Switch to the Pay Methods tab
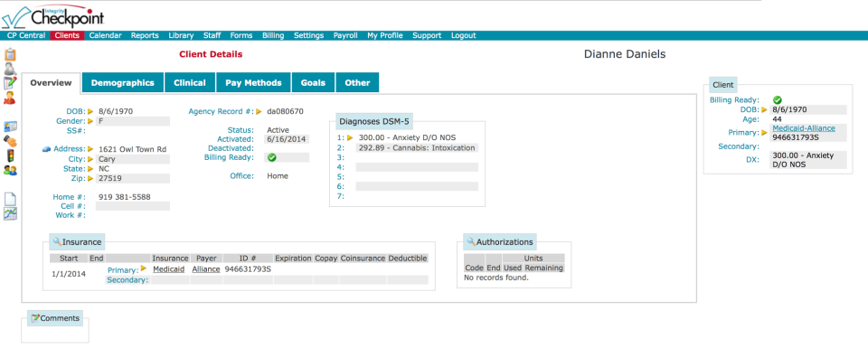This screenshot has height=348, width=868. coord(253,83)
